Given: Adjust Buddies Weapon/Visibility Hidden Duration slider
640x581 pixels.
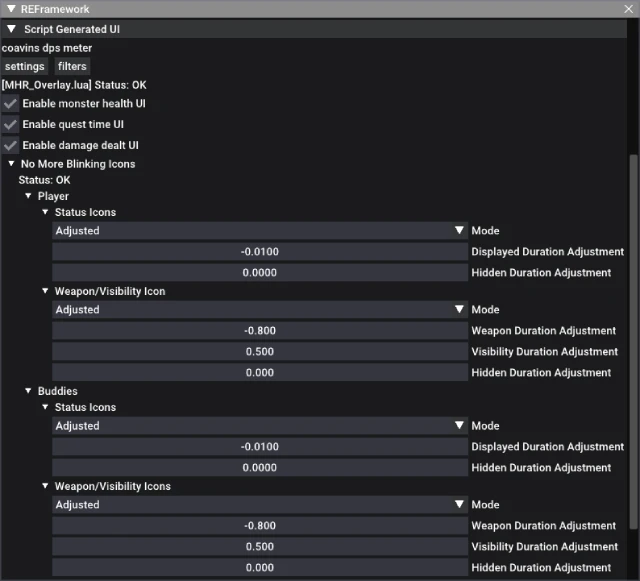Looking at the screenshot, I should pos(260,568).
